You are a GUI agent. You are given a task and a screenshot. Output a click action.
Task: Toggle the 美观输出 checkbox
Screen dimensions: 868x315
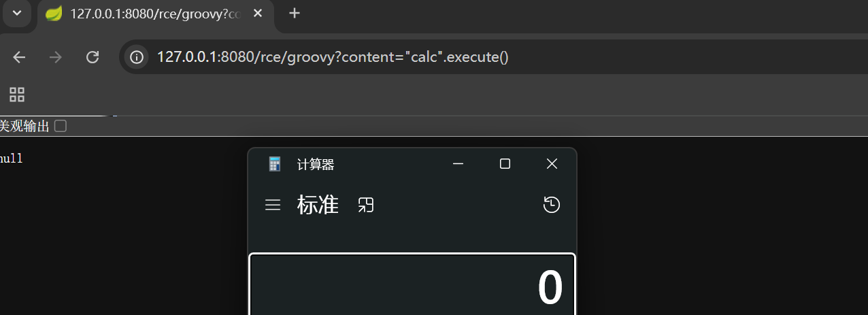pyautogui.click(x=61, y=126)
